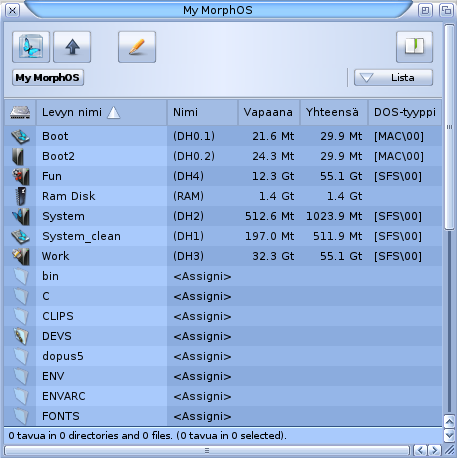The width and height of the screenshot is (457, 458).
Task: Click the Fun volume icon
Action: click(21, 176)
